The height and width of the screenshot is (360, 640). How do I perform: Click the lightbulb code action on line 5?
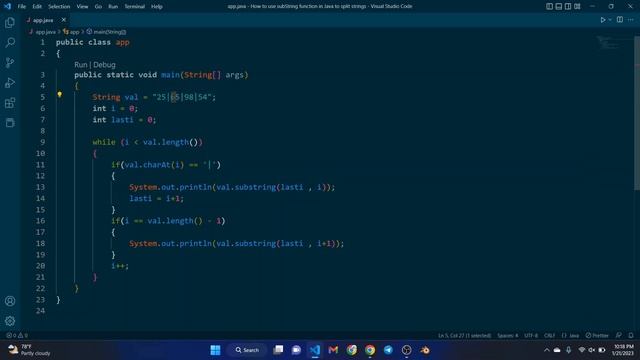point(60,95)
